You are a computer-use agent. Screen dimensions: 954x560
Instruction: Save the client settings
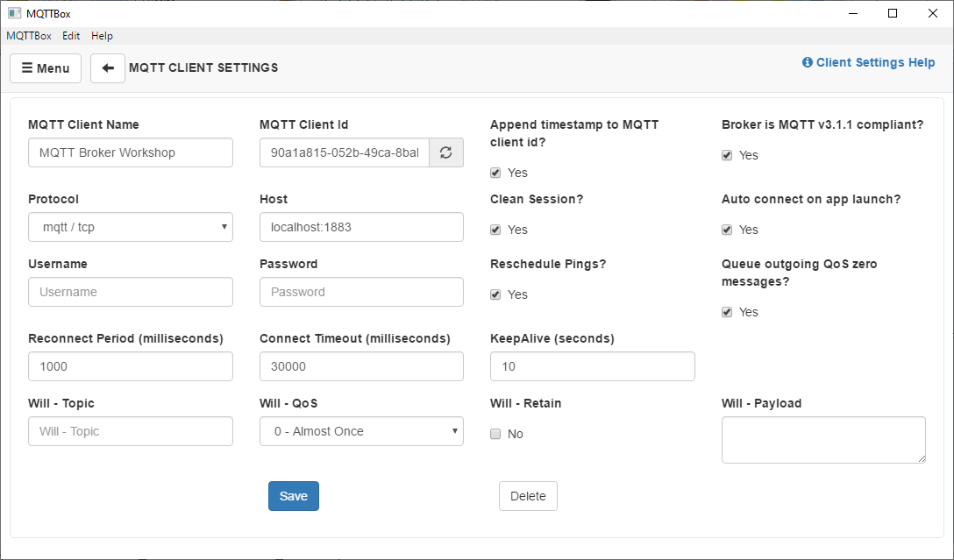293,495
